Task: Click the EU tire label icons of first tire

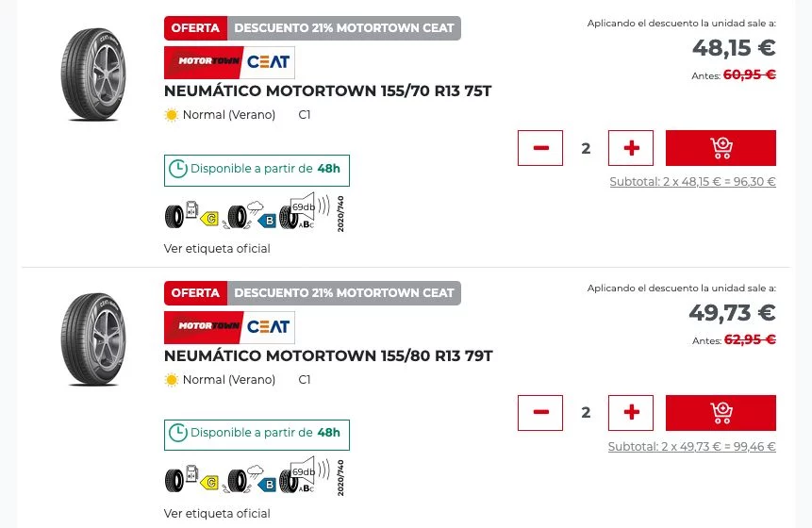Action: coord(255,214)
